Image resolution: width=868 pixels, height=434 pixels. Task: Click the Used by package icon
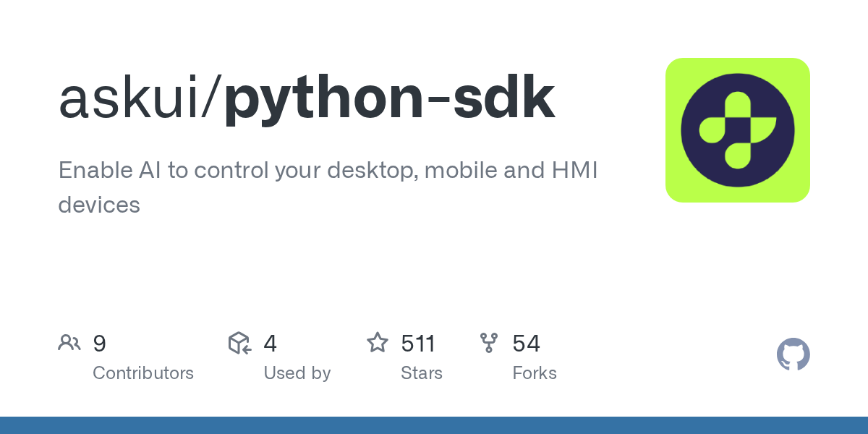239,343
